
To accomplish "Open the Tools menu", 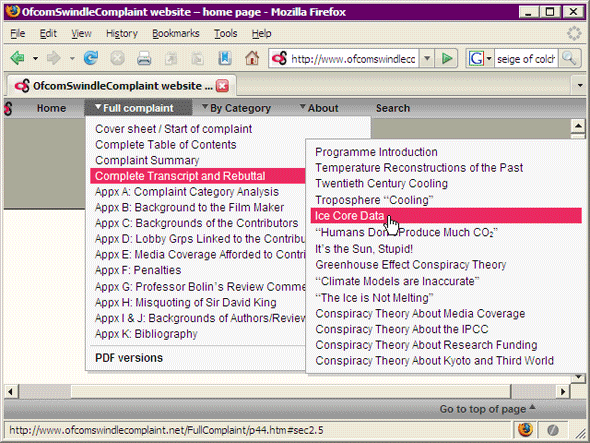I will tap(225, 33).
